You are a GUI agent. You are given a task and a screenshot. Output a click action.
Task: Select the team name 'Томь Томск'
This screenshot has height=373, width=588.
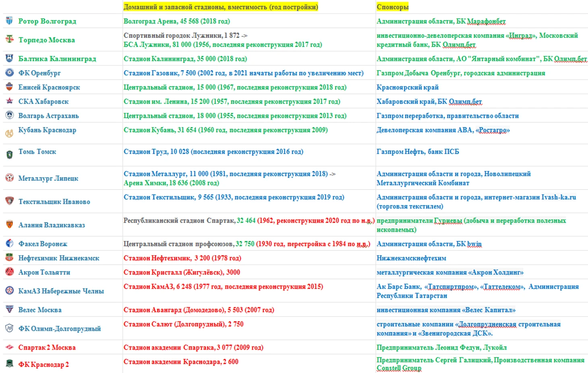37,152
